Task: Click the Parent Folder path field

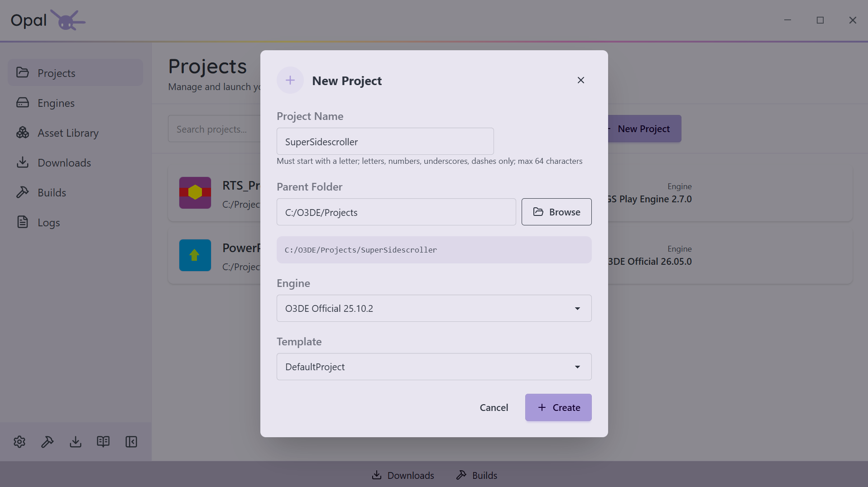Action: 396,212
